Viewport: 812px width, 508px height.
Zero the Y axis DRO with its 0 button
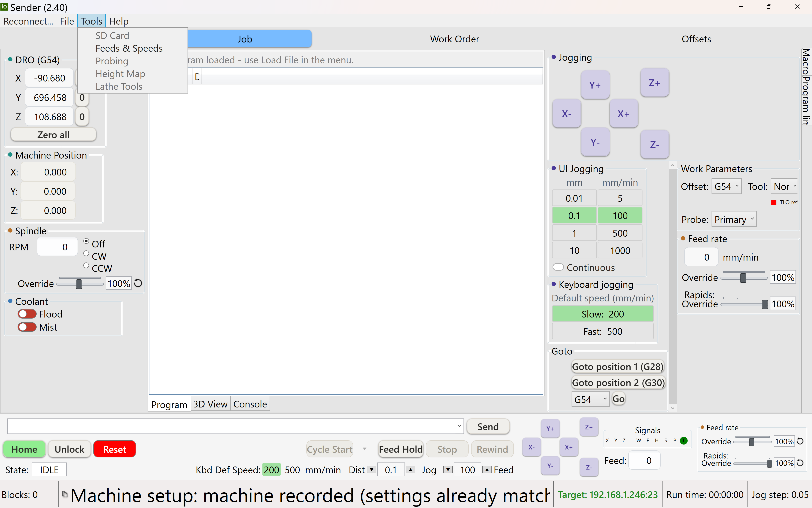(x=82, y=97)
